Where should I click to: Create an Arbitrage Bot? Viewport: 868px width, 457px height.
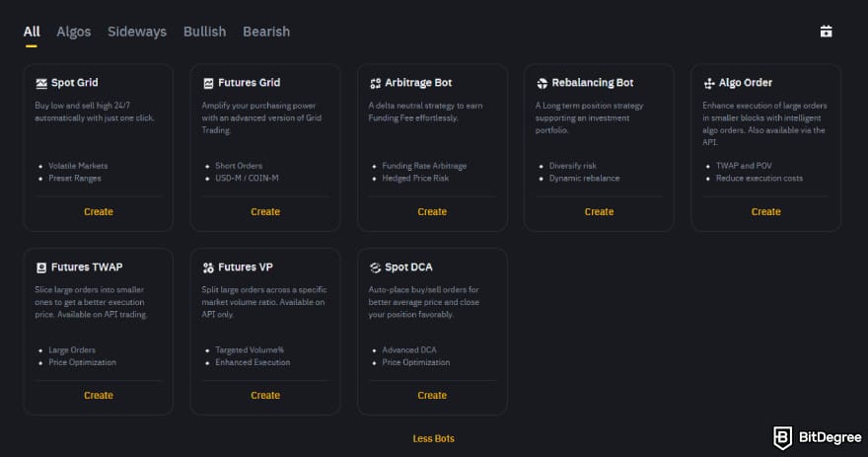point(432,211)
